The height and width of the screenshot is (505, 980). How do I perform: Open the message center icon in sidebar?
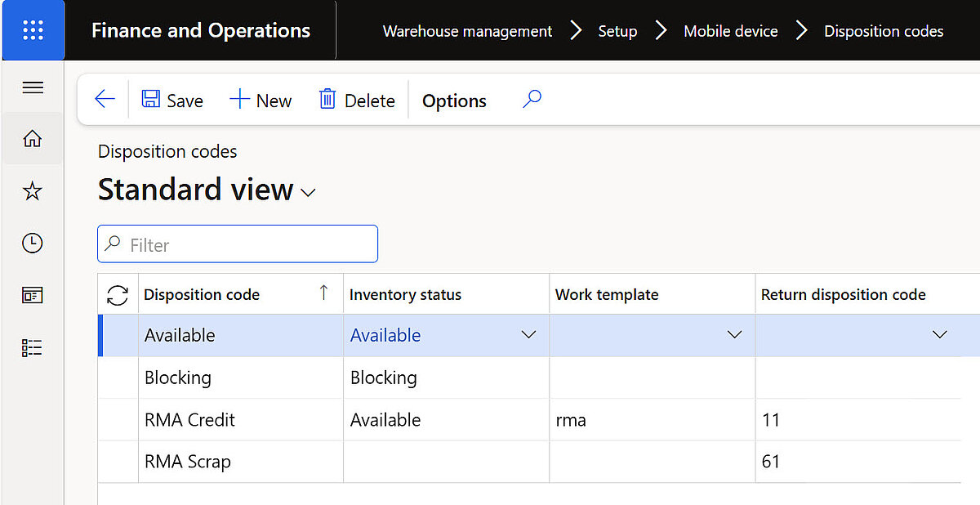coord(33,295)
